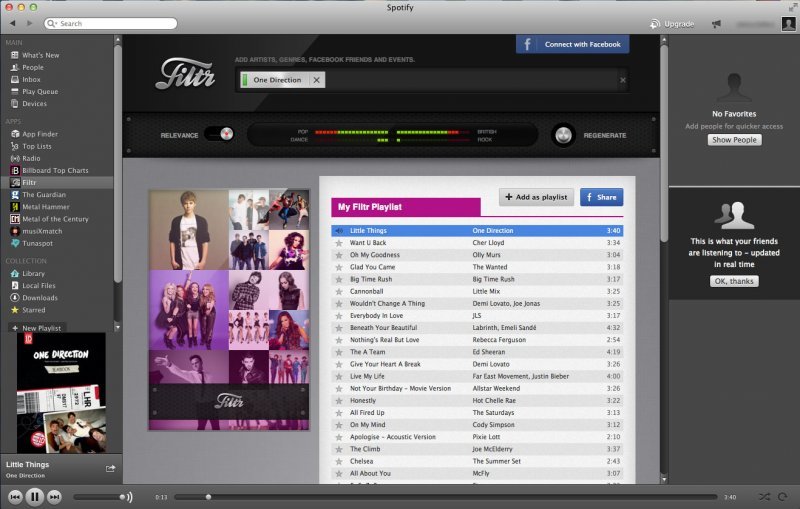Adjust the volume slider

(x=99, y=497)
